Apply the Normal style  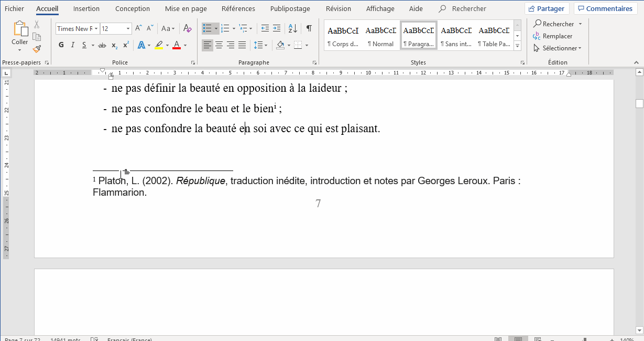[381, 36]
